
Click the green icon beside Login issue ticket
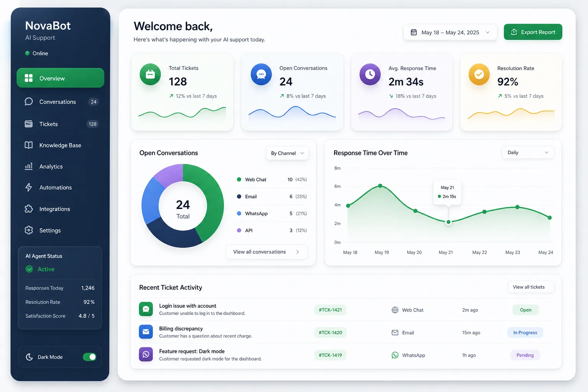146,309
